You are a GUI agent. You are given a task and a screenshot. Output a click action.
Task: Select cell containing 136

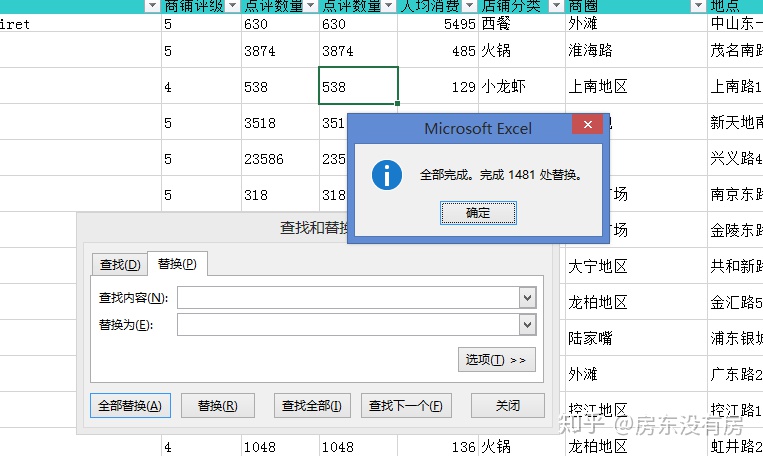point(438,446)
